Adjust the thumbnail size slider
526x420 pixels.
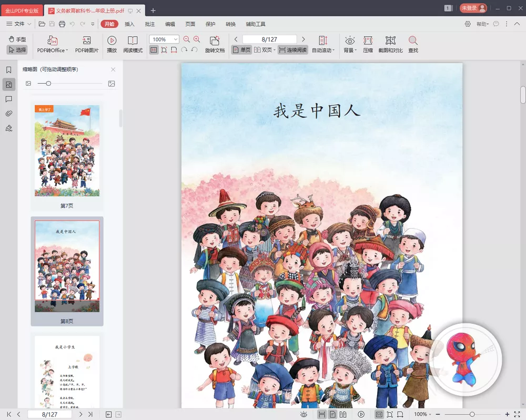tap(49, 83)
